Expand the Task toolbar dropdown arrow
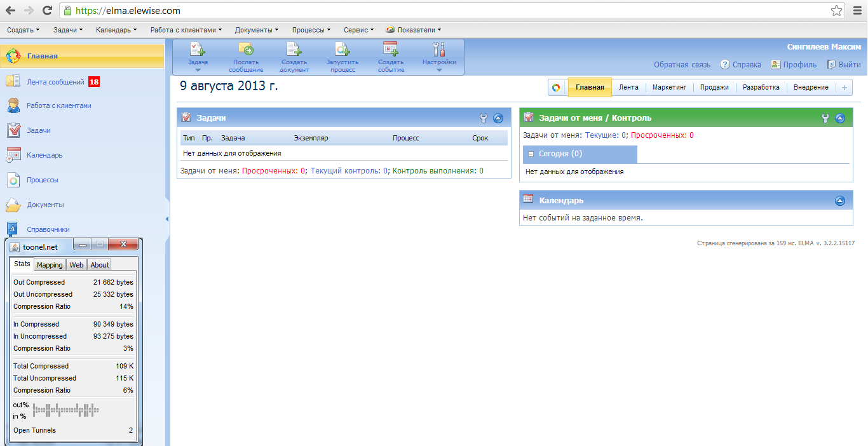 point(198,70)
